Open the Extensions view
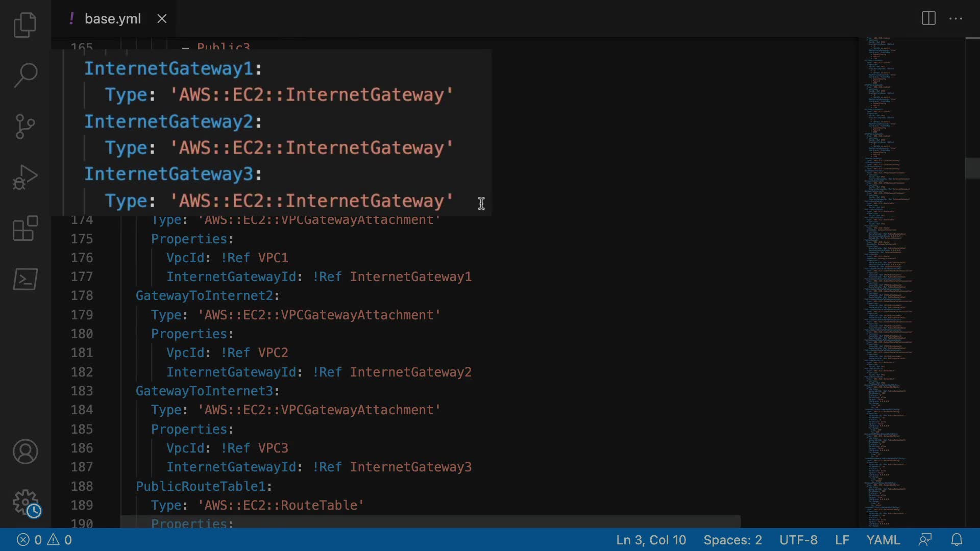980x551 pixels. tap(25, 228)
